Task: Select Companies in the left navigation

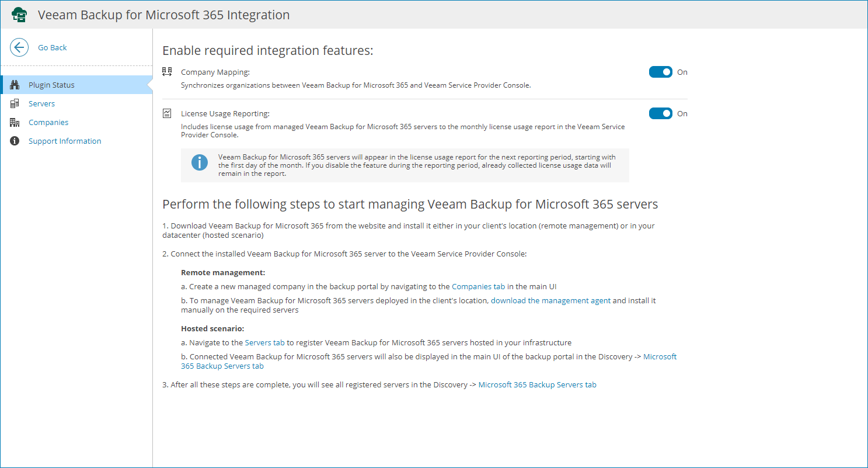Action: 48,123
